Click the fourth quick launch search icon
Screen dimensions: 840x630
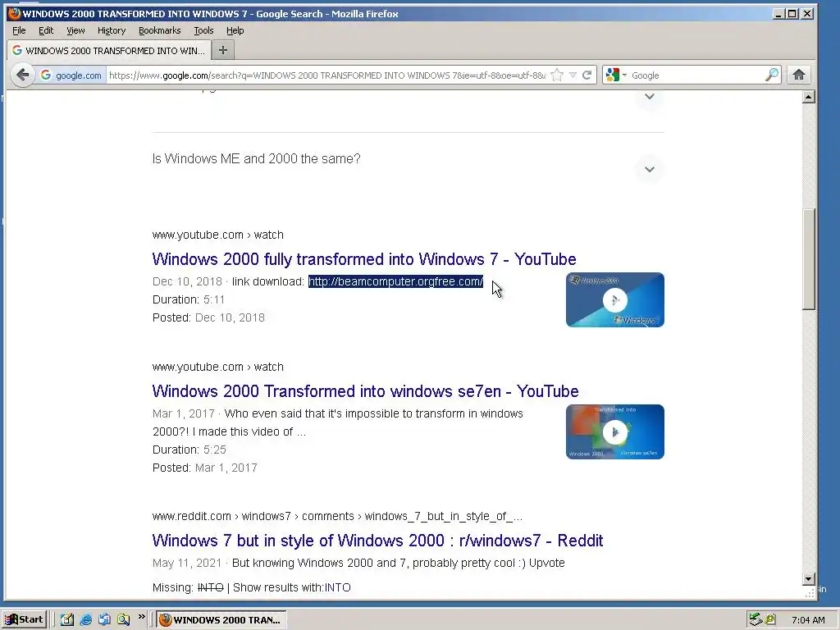pyautogui.click(x=124, y=620)
